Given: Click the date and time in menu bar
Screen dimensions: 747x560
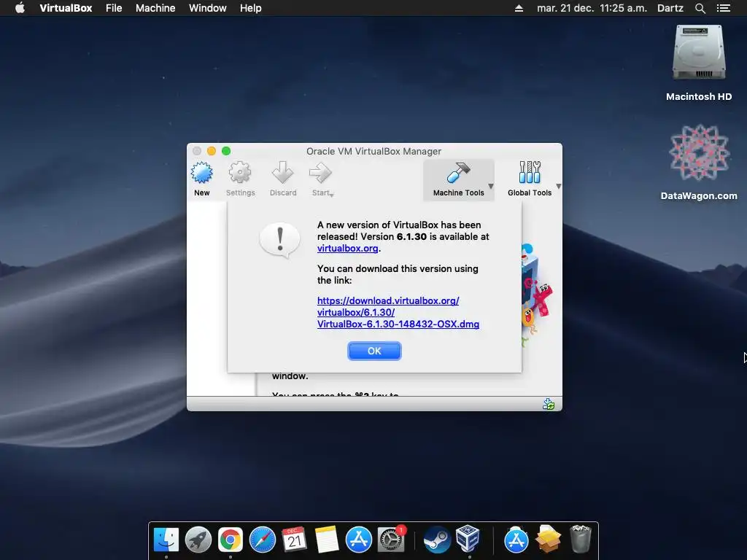Looking at the screenshot, I should pyautogui.click(x=592, y=8).
